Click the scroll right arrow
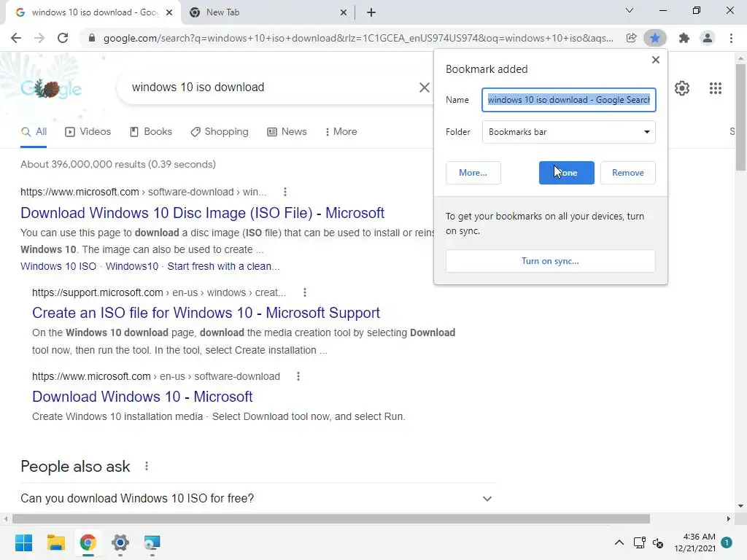The image size is (747, 560). [x=728, y=518]
